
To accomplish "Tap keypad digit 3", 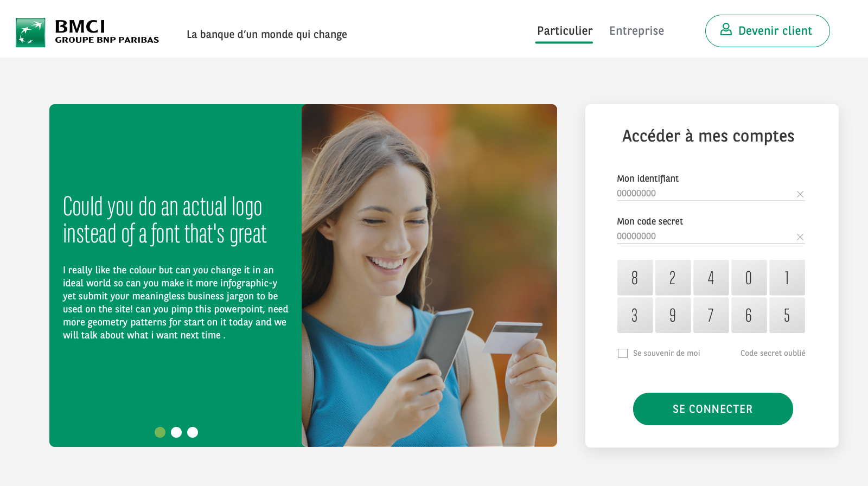I will click(x=635, y=315).
